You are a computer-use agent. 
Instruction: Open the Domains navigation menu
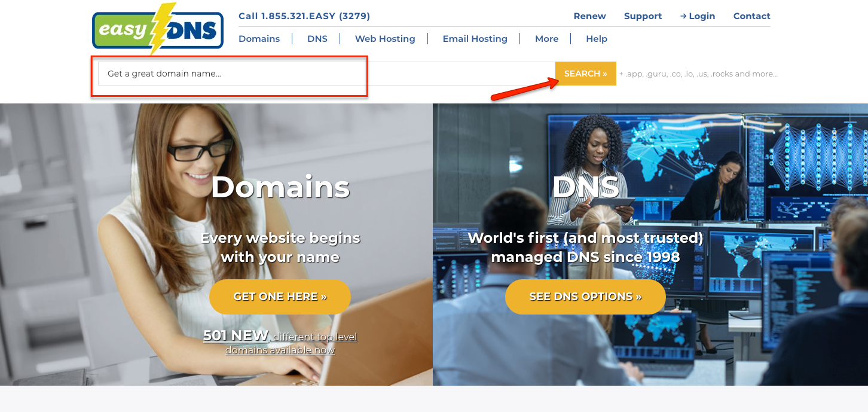click(259, 38)
